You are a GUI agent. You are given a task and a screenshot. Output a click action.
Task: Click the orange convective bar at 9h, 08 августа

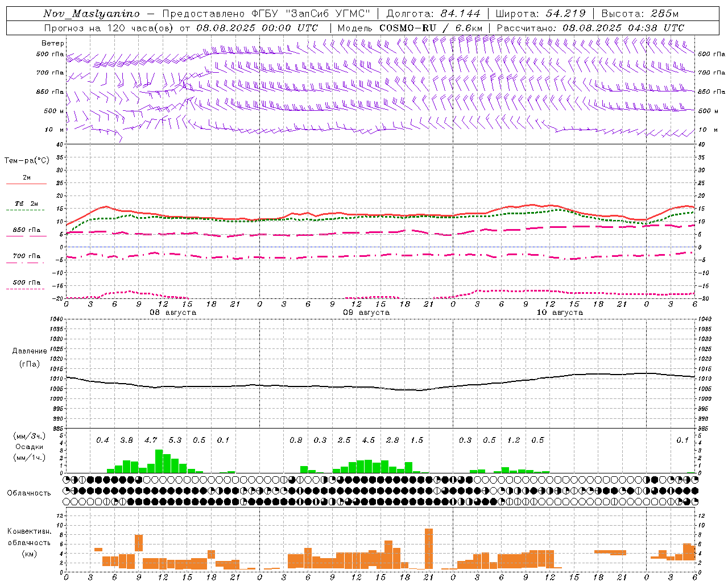pyautogui.click(x=139, y=543)
